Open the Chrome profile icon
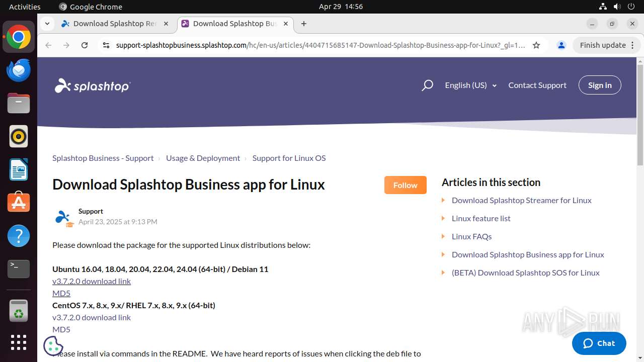The image size is (644, 362). 561,45
